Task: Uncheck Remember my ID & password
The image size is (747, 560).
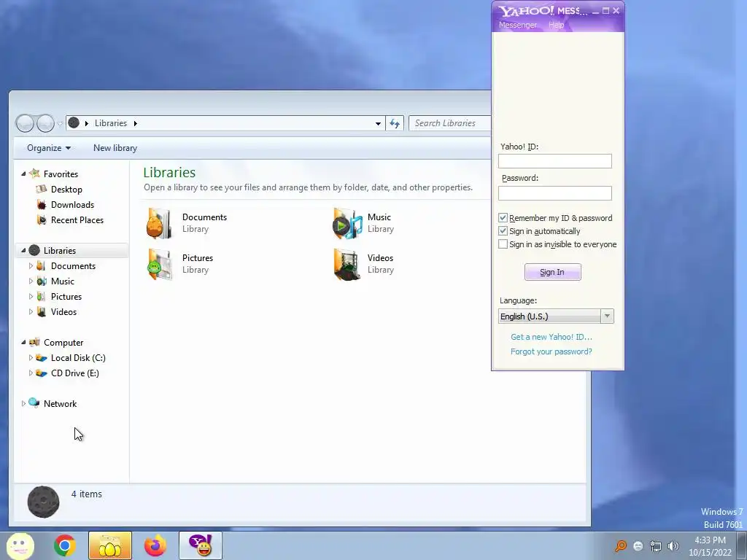Action: click(x=503, y=217)
